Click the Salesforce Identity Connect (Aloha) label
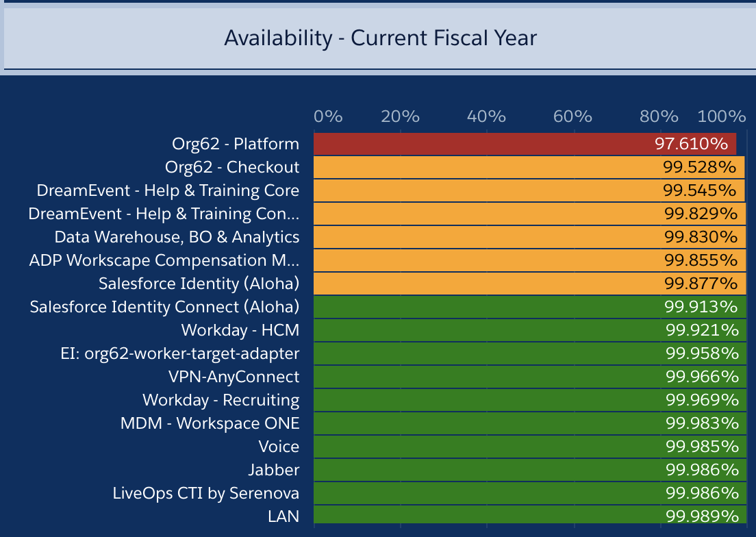756x537 pixels. tap(164, 307)
